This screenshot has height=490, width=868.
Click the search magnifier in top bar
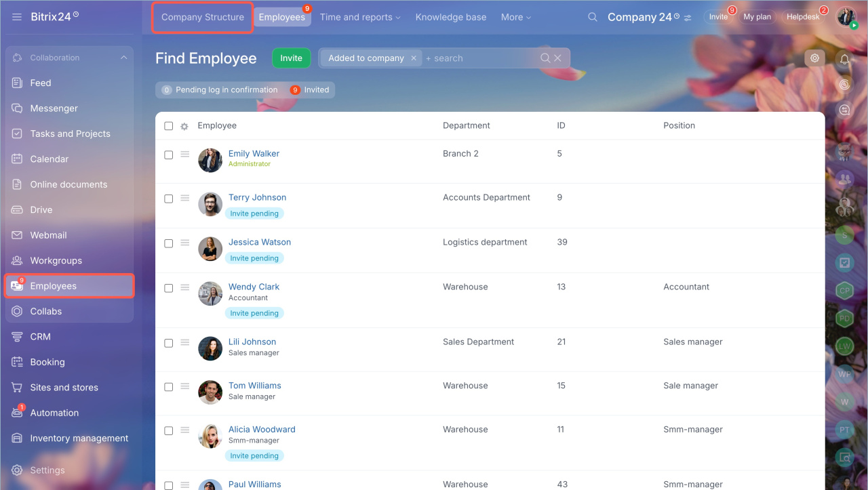pos(592,17)
